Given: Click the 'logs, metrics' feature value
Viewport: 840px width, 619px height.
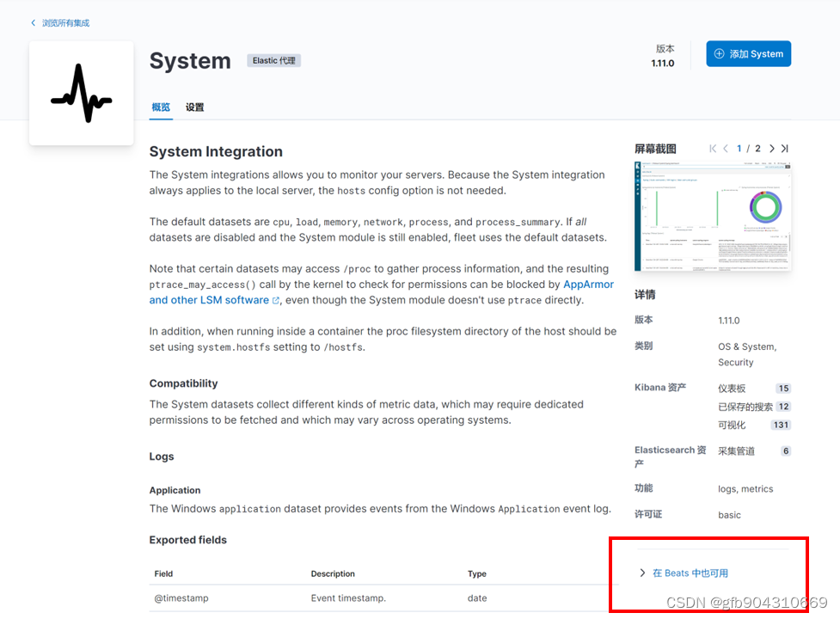Looking at the screenshot, I should click(x=745, y=488).
